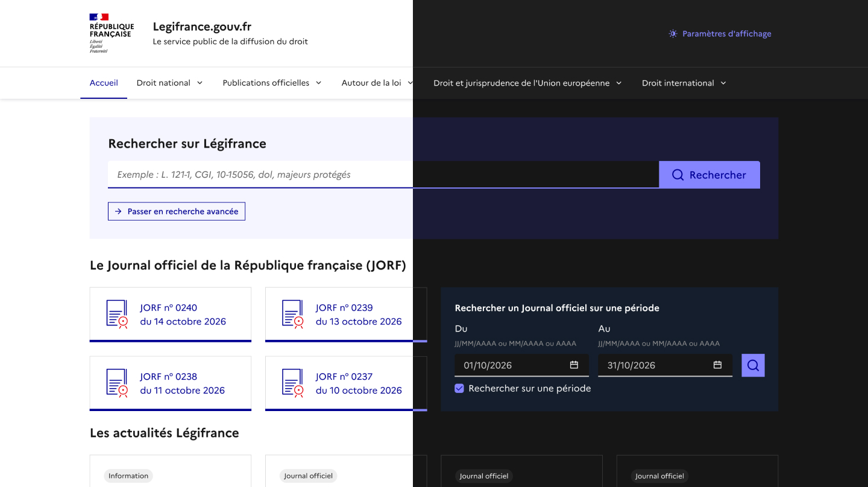Click the arrow icon in advanced search button

pos(118,212)
